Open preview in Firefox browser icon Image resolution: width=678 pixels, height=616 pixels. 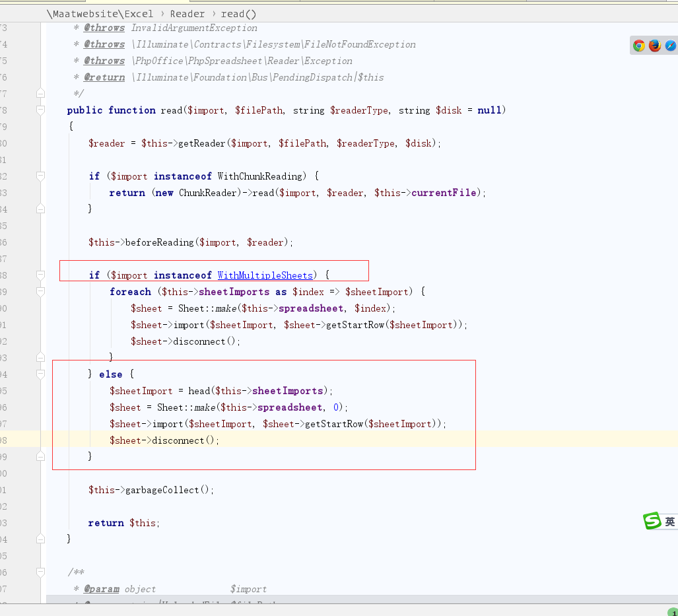(655, 46)
